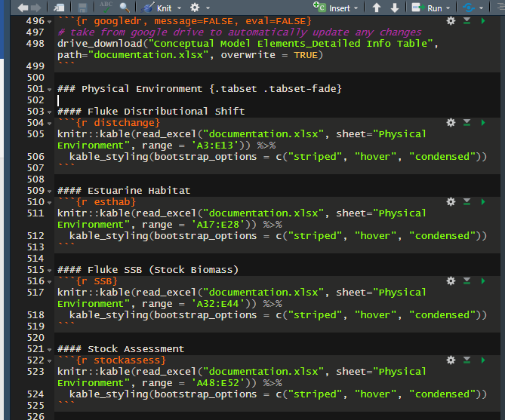The image size is (505, 420).
Task: Click on '#### Fluke SSB (Stock Biomass)' heading
Action: (148, 270)
